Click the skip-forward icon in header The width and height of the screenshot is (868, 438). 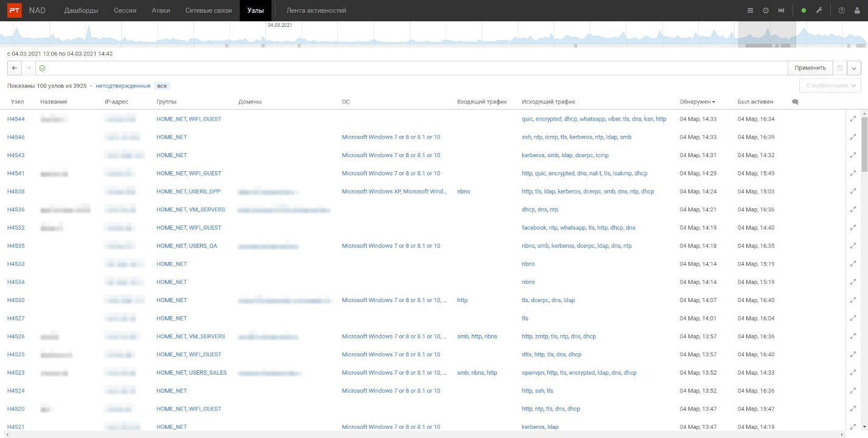782,10
